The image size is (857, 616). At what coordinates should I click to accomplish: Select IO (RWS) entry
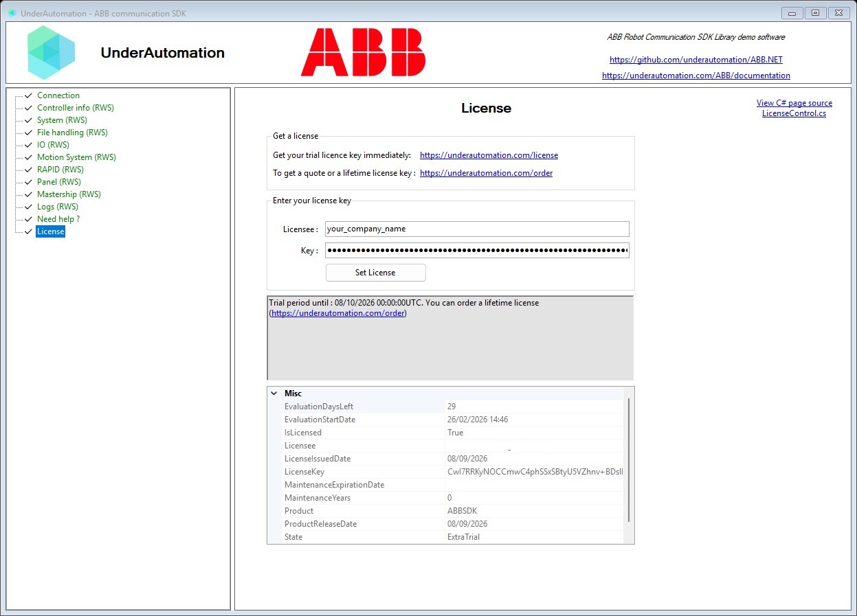pos(53,145)
